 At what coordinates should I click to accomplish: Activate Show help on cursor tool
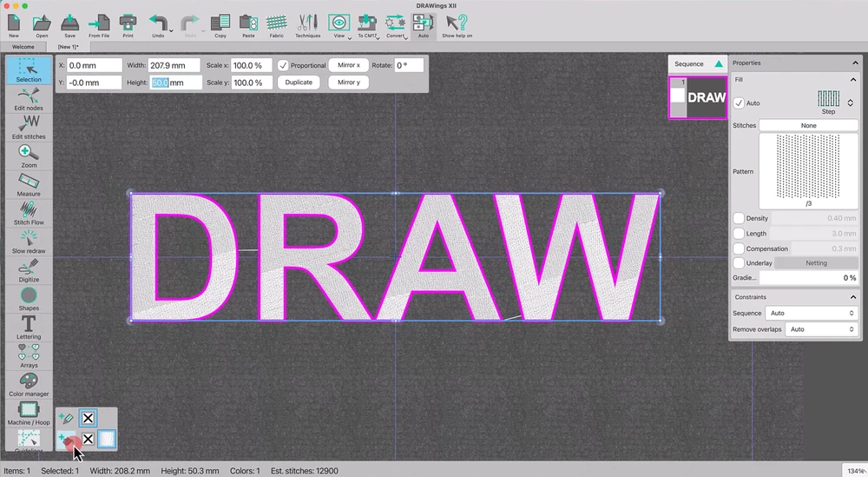pyautogui.click(x=457, y=25)
